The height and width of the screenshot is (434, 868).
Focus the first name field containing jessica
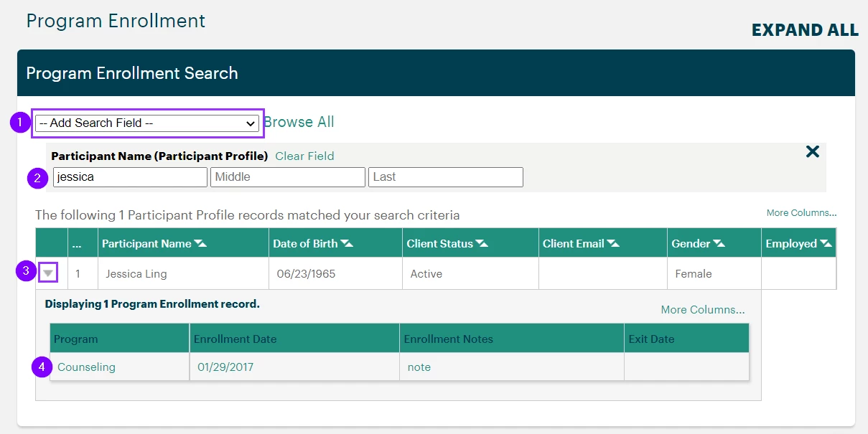pyautogui.click(x=130, y=177)
